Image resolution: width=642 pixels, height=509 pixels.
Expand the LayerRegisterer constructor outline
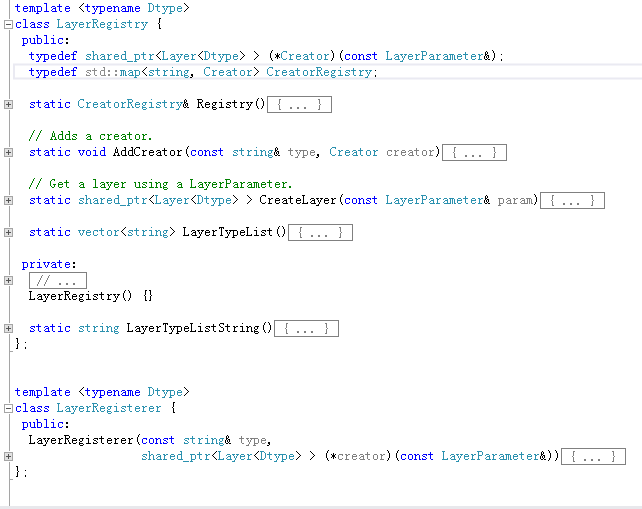coord(8,457)
